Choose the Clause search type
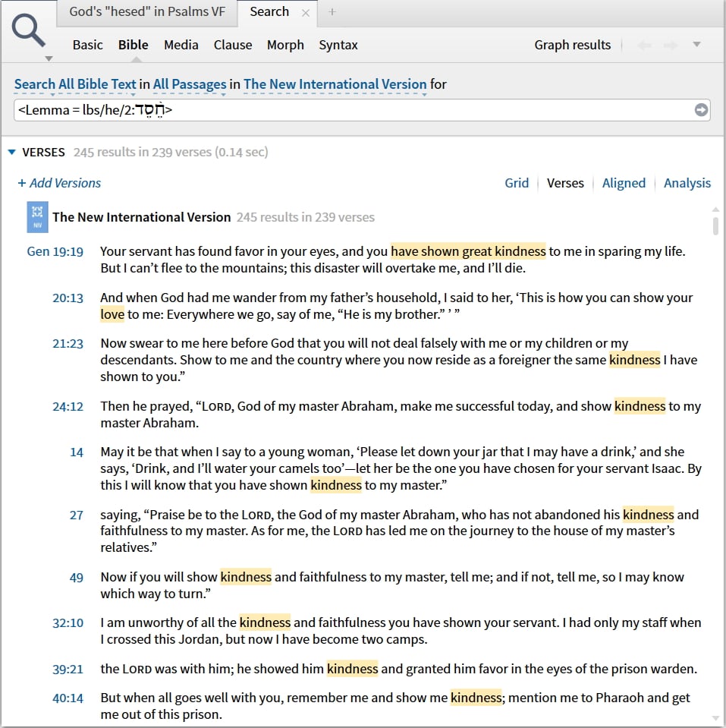 pyautogui.click(x=233, y=45)
